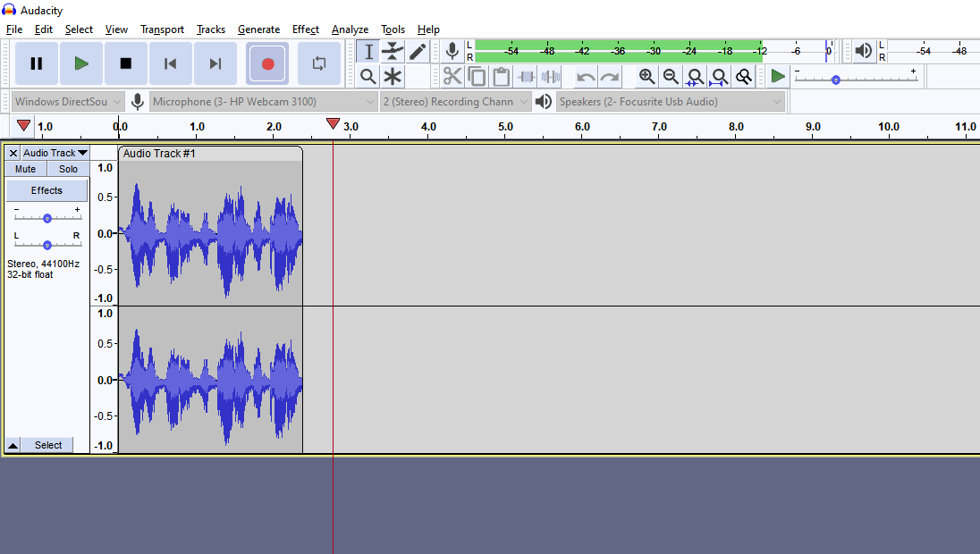Image resolution: width=980 pixels, height=554 pixels.
Task: Click the upper channel waveform of the clip
Action: point(210,233)
